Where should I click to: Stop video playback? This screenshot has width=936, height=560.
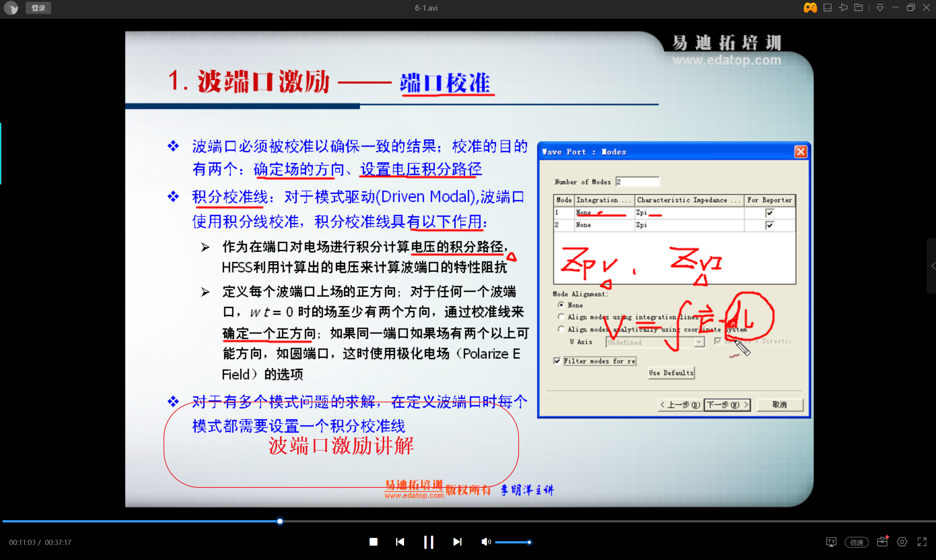coord(374,542)
